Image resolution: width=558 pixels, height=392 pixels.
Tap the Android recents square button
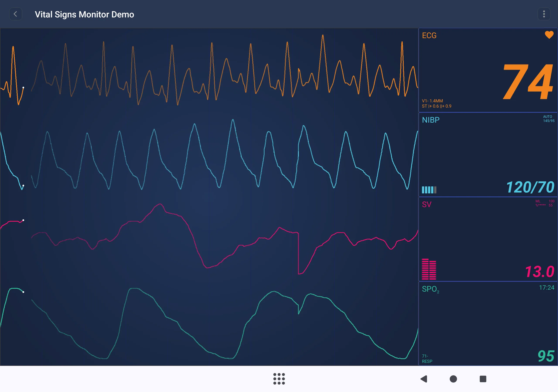(x=483, y=379)
